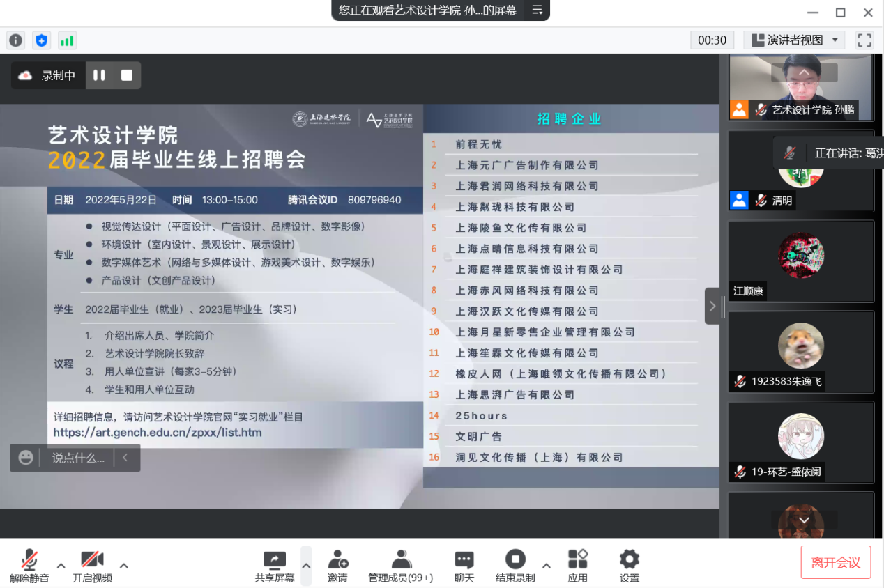The height and width of the screenshot is (588, 884).
Task: Start sharing with 共享屏幕
Action: (275, 566)
